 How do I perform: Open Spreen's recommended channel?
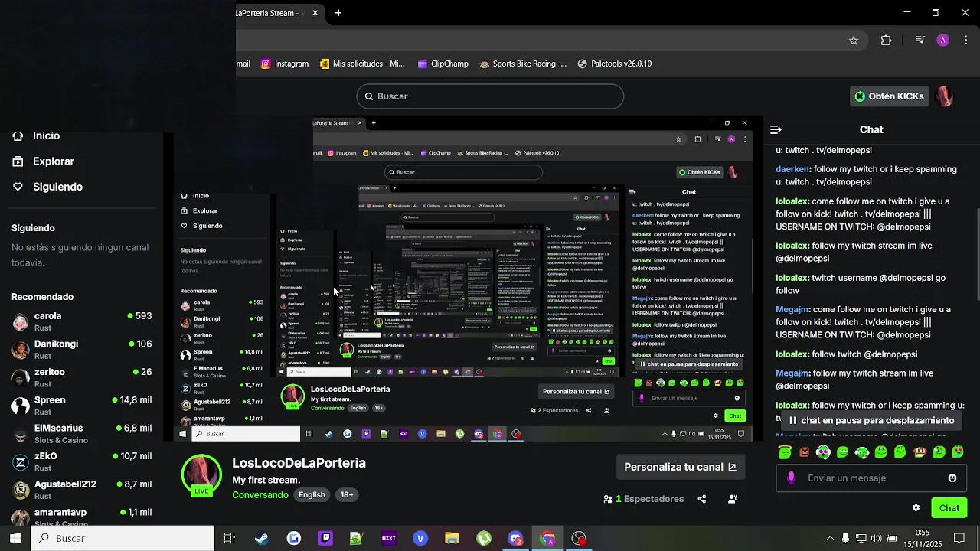81,406
